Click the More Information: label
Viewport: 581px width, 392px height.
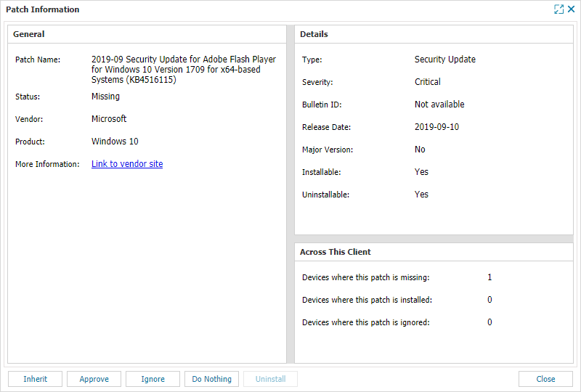tap(47, 164)
